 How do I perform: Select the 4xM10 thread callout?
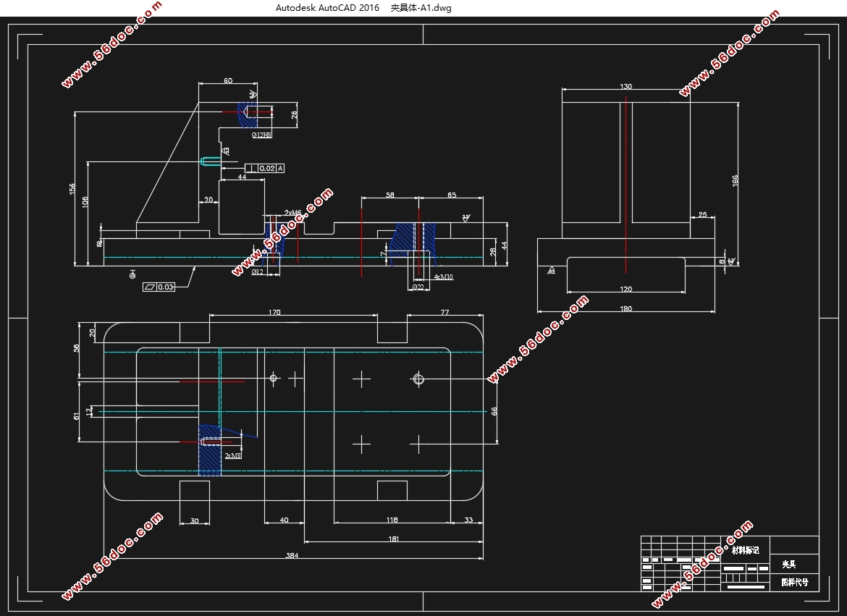(x=444, y=277)
